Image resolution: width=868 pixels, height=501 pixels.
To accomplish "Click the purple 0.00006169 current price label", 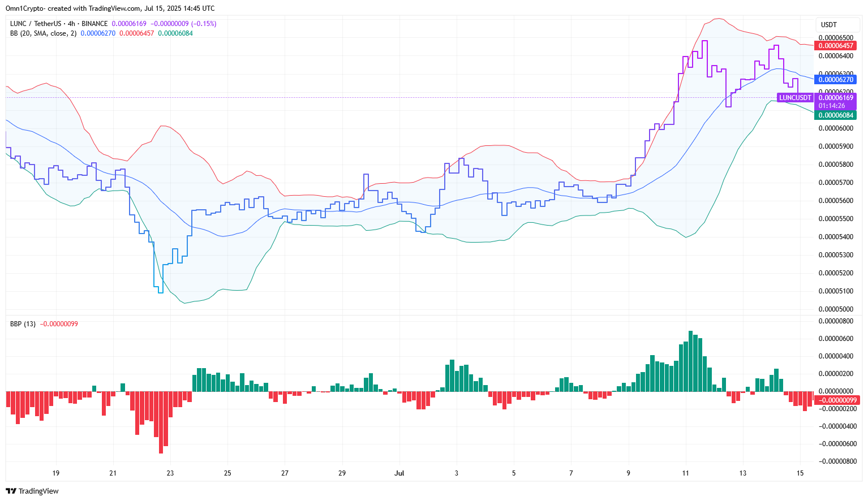I will coord(836,98).
